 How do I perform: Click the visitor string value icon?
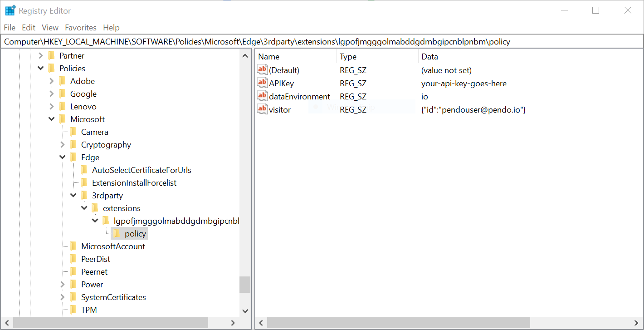click(x=262, y=109)
